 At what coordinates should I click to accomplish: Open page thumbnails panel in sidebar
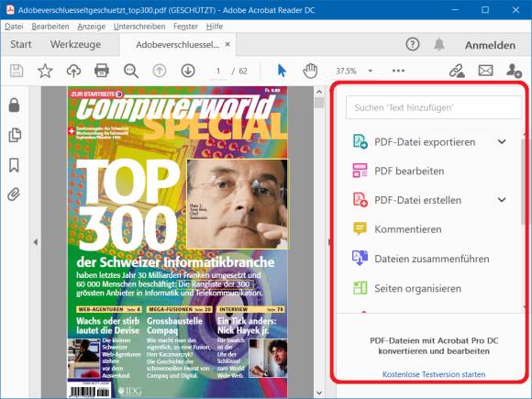(x=15, y=135)
